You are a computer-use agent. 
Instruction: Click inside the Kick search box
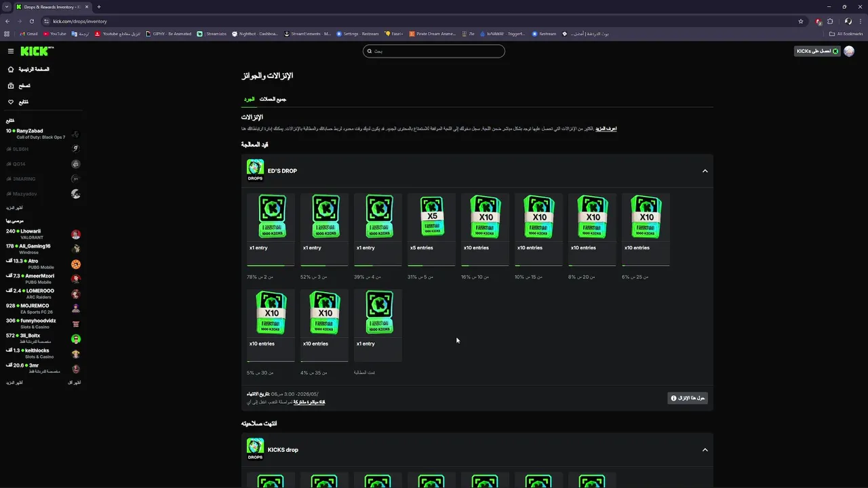[x=434, y=51]
